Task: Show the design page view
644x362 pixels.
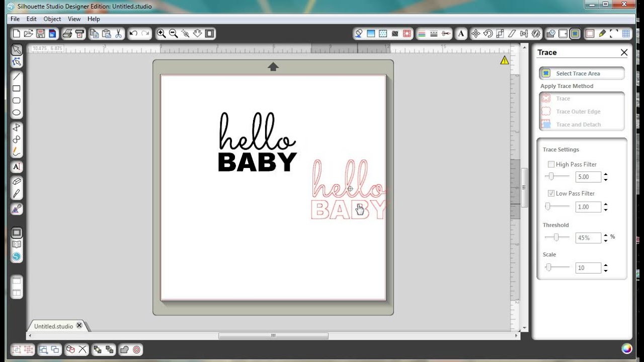Action: pyautogui.click(x=17, y=233)
